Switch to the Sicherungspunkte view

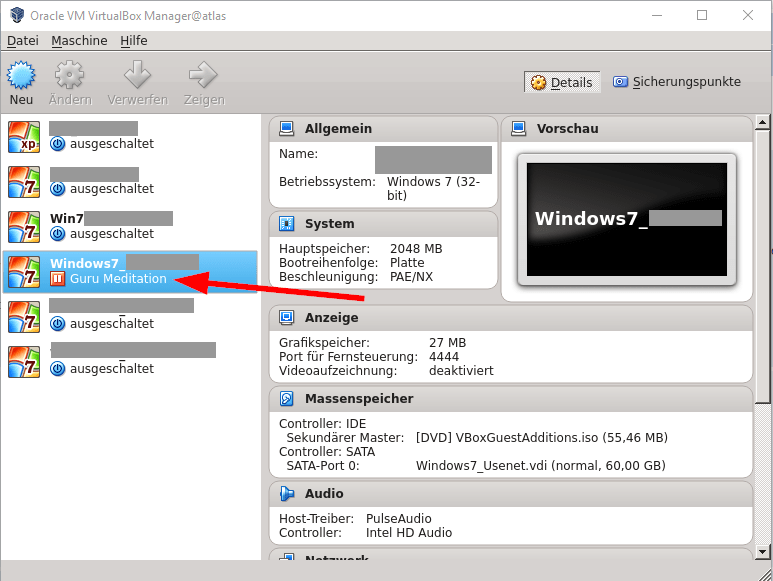pos(677,82)
